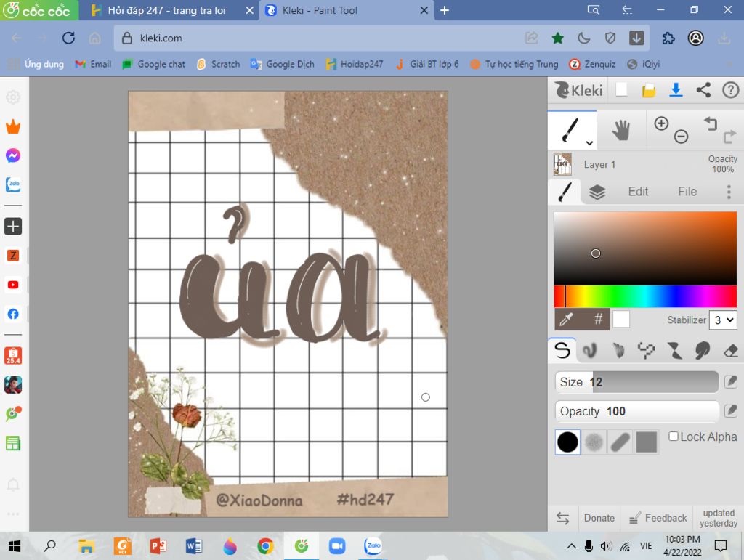Click the Donate link

(x=599, y=518)
